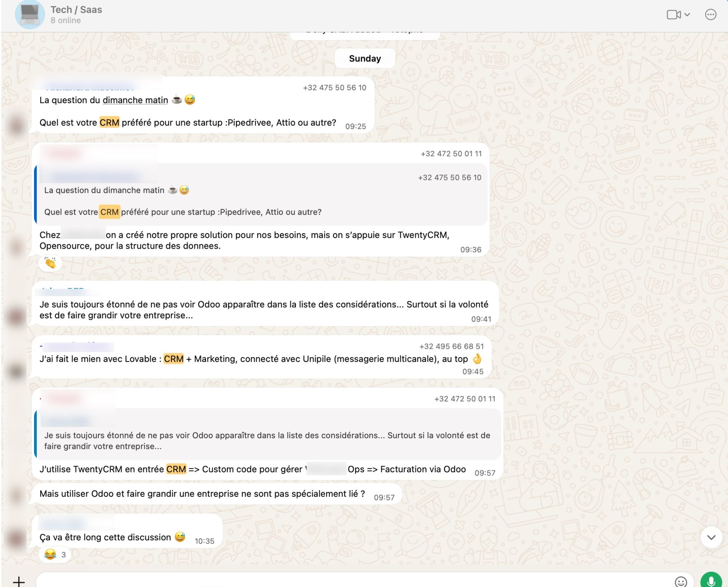Click the underlined "dimanche matin" link
Screen dimensions: 728x587
coord(135,100)
